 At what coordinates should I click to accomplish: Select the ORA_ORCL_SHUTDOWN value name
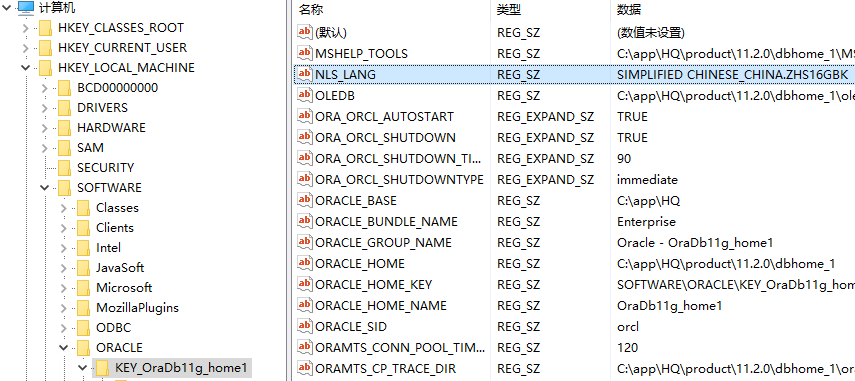point(385,137)
